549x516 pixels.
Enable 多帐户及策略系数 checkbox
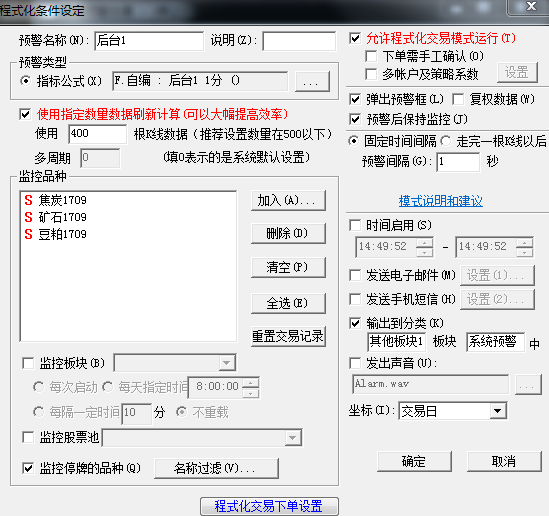click(371, 74)
